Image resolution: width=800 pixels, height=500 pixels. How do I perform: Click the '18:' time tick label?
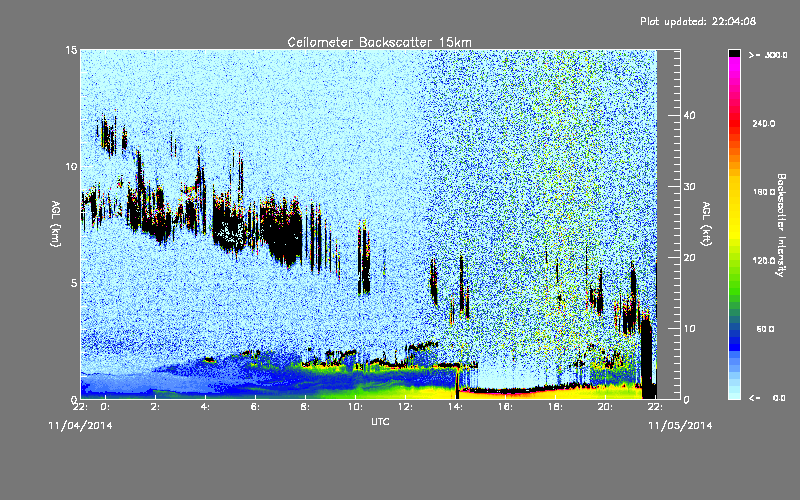pos(555,407)
